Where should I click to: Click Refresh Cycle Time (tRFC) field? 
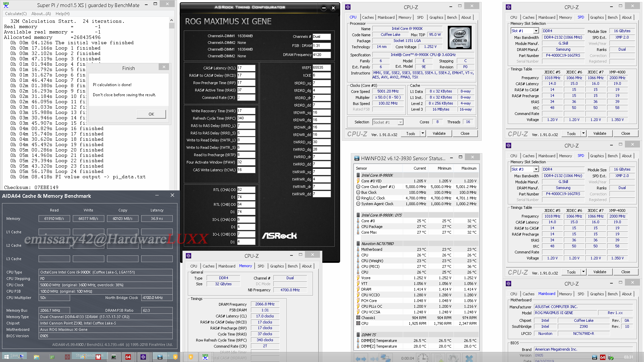(246, 118)
